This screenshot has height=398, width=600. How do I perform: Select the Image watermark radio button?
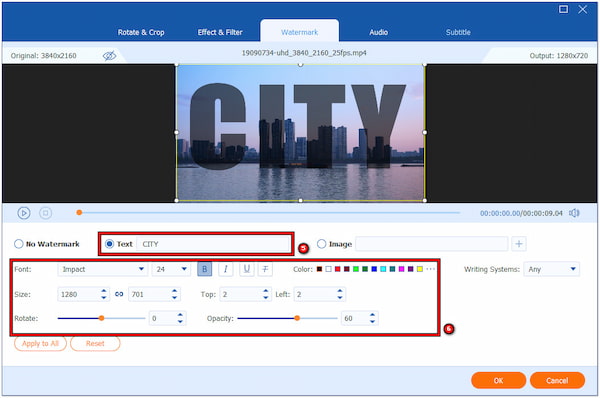pyautogui.click(x=322, y=244)
